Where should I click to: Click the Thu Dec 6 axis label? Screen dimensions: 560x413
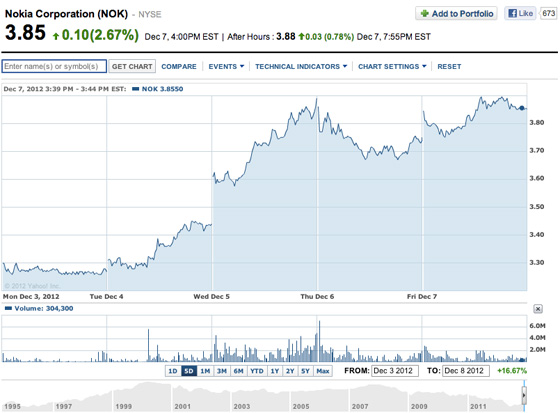click(x=317, y=297)
